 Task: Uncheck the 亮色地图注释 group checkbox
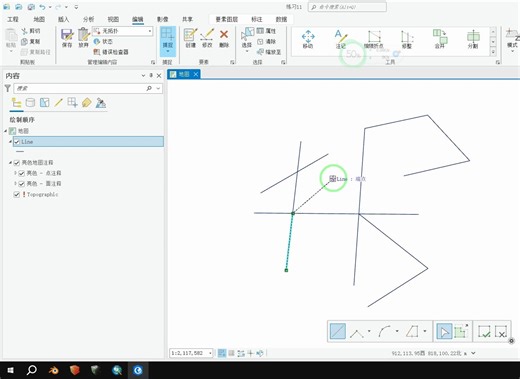(x=17, y=163)
